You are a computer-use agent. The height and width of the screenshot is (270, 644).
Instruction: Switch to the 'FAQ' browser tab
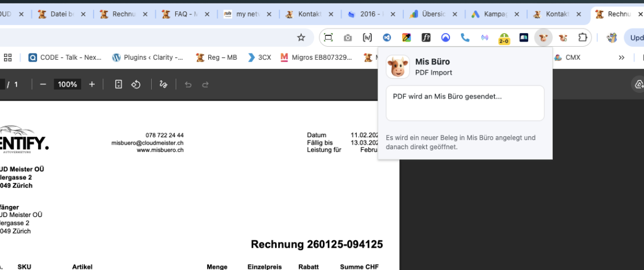179,14
